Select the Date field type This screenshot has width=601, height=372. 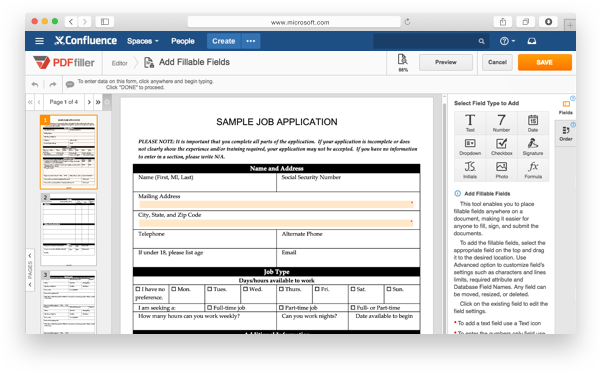(533, 123)
